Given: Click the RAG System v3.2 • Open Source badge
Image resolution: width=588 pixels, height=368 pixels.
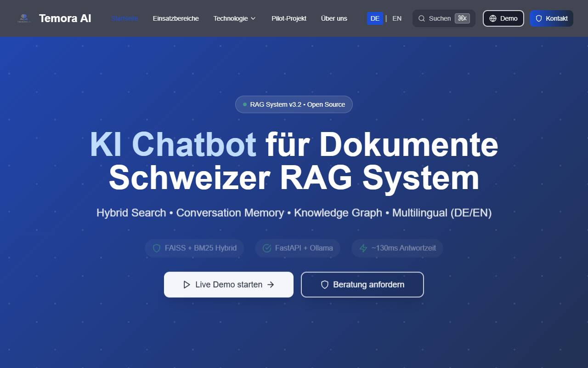Looking at the screenshot, I should pos(294,104).
